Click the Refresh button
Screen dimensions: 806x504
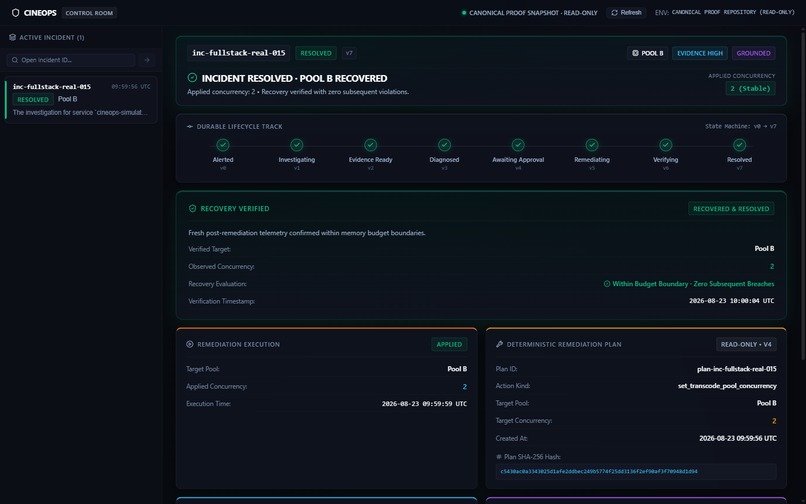(626, 13)
